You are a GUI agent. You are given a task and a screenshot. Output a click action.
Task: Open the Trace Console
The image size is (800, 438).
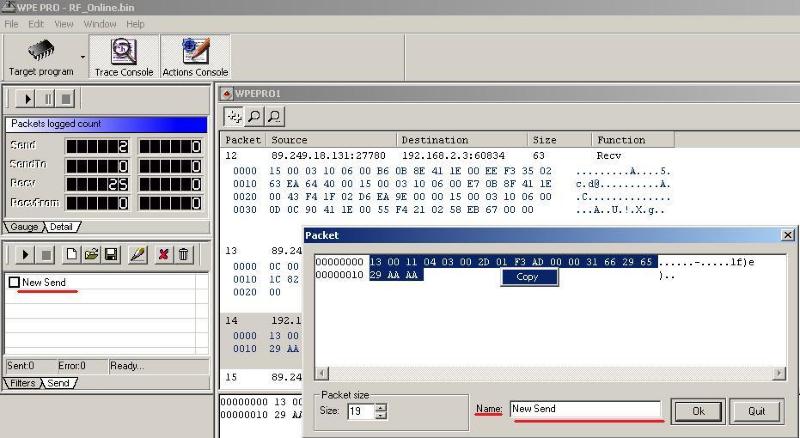point(123,57)
